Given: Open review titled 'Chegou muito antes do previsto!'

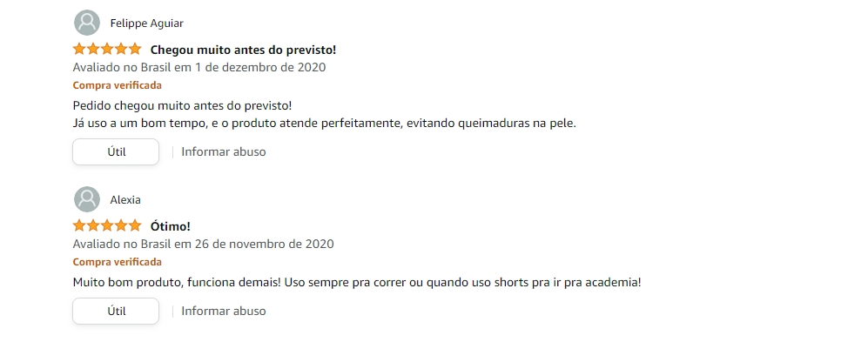Looking at the screenshot, I should (x=244, y=50).
